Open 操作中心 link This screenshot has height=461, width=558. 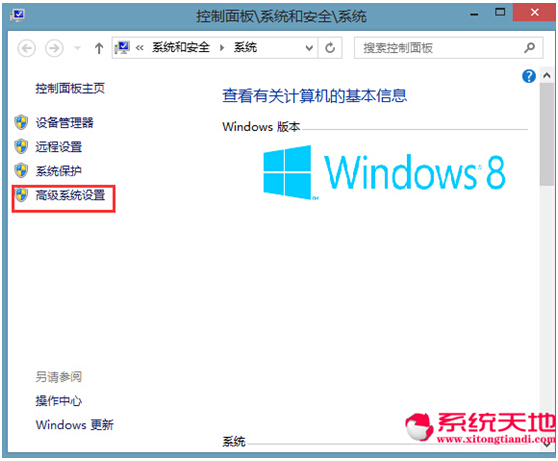tap(59, 401)
